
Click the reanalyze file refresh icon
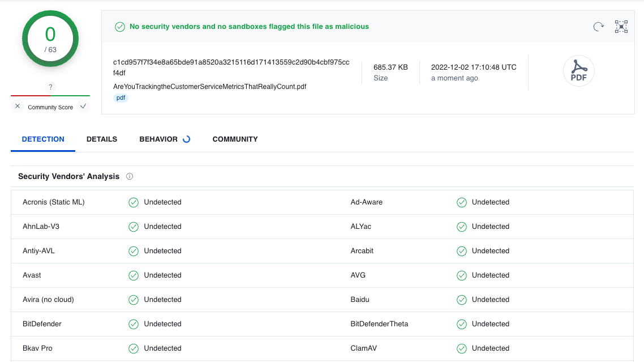[x=598, y=27]
